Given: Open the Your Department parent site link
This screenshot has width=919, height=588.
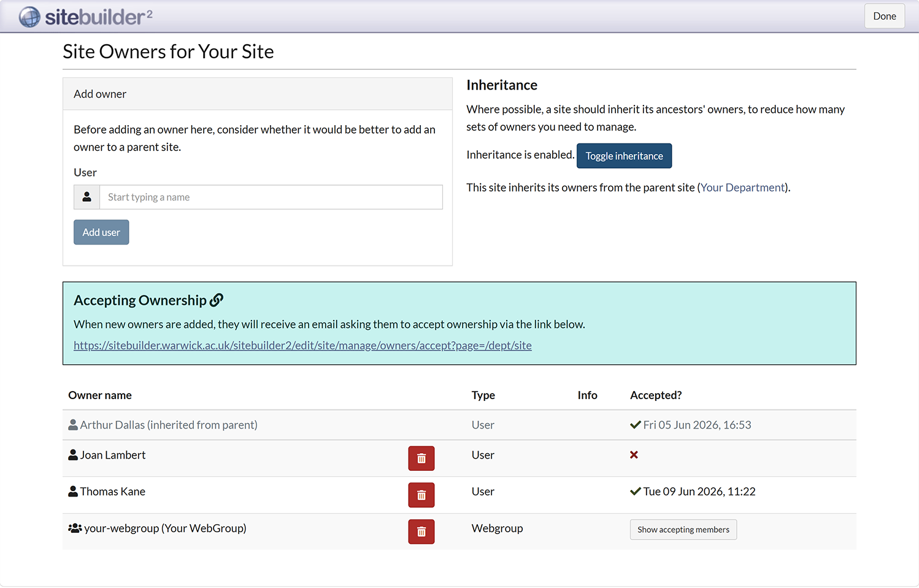Looking at the screenshot, I should [x=742, y=187].
